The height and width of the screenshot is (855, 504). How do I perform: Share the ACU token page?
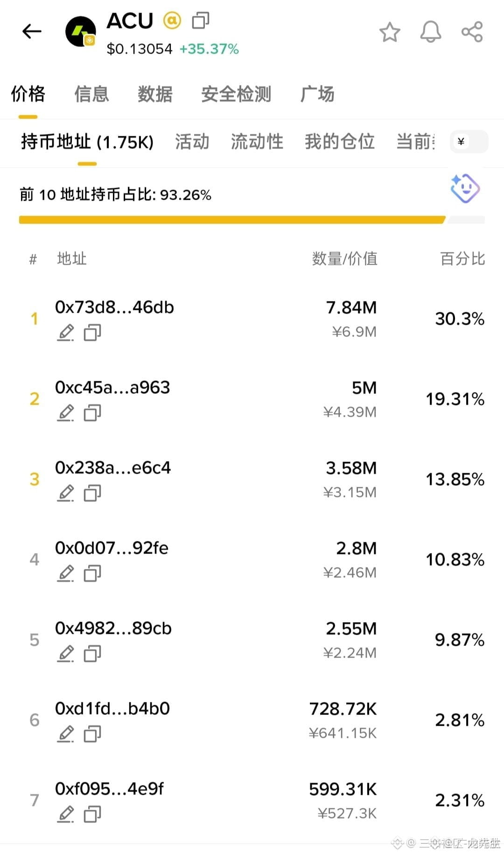(x=472, y=32)
